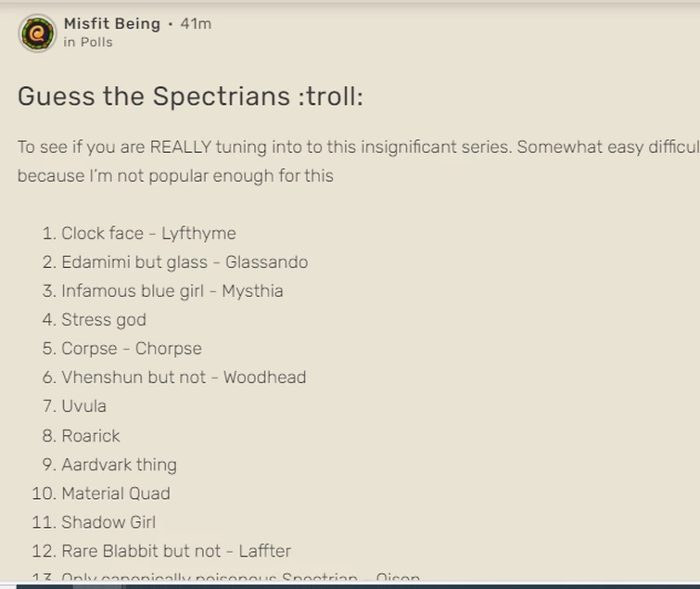This screenshot has height=589, width=700.
Task: Click the Uvula list item
Action: tap(84, 405)
